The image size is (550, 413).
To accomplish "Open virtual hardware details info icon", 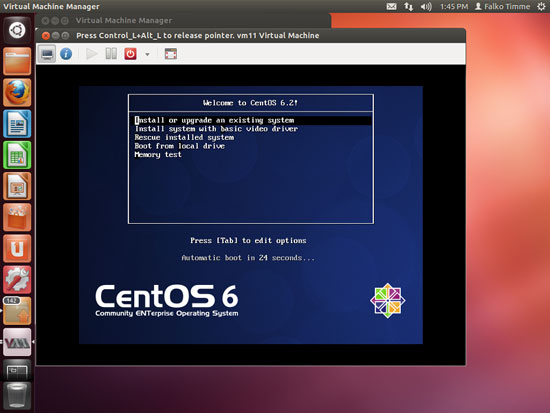I will [66, 54].
